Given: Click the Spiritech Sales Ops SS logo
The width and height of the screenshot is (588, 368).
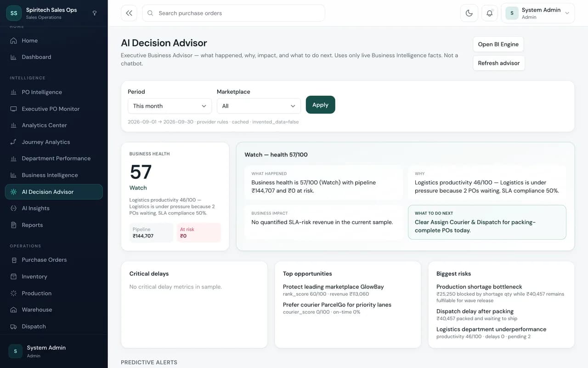Looking at the screenshot, I should coord(14,13).
